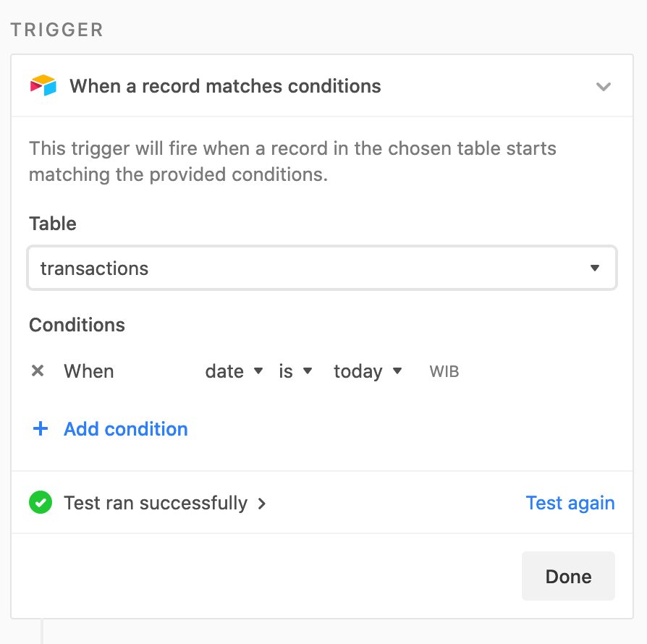Click the Add condition link

pyautogui.click(x=126, y=429)
